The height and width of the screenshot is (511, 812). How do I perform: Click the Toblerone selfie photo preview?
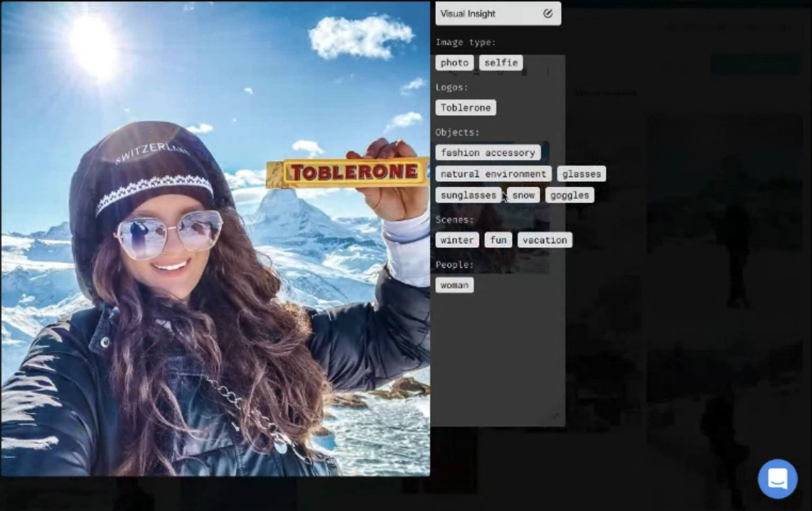click(215, 238)
